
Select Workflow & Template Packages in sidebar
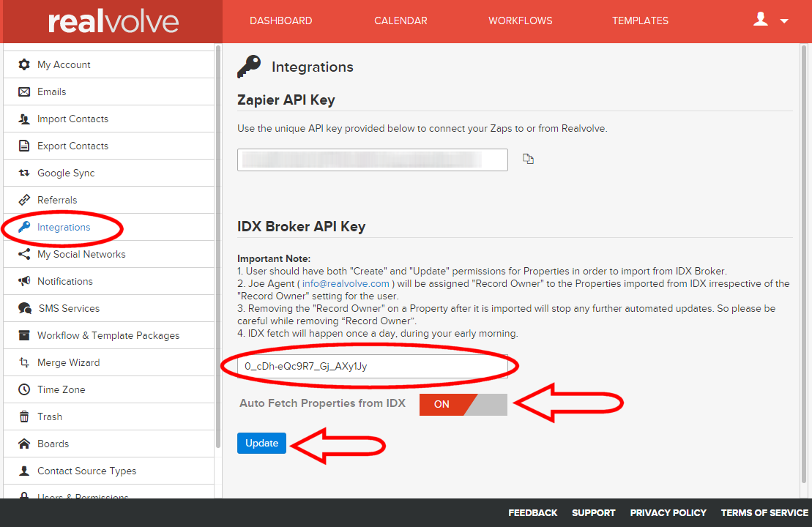pyautogui.click(x=109, y=335)
